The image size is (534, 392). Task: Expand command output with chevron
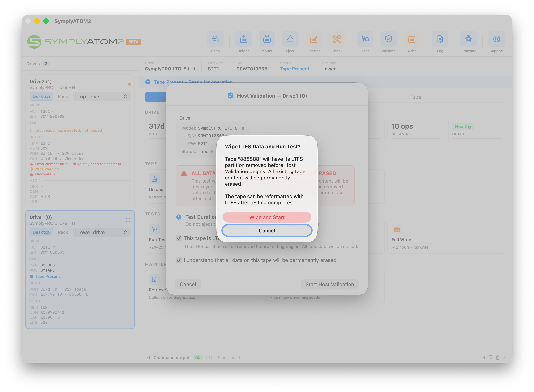[x=505, y=357]
